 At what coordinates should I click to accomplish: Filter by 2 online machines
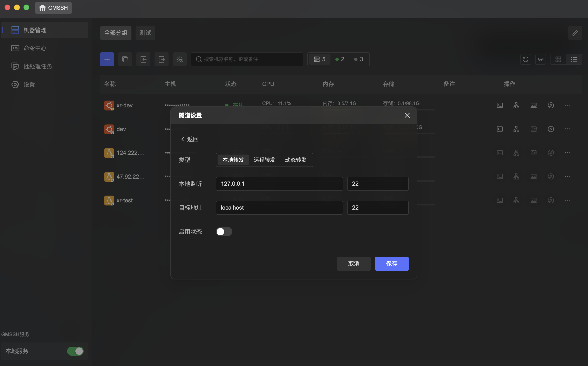340,59
